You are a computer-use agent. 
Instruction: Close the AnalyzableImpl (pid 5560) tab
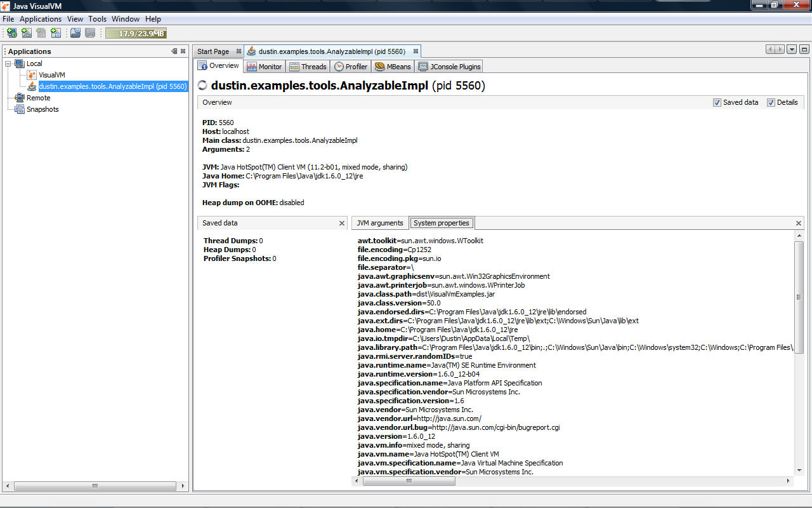click(x=416, y=51)
